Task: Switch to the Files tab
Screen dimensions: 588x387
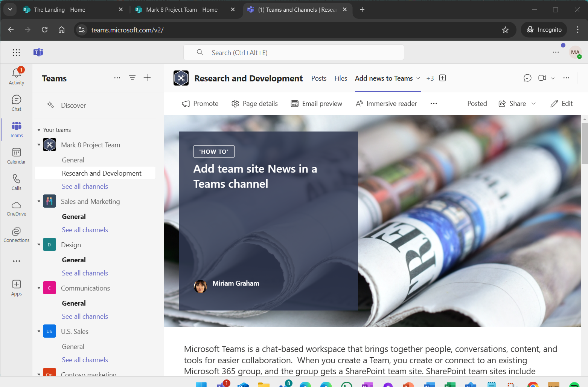Action: click(340, 78)
